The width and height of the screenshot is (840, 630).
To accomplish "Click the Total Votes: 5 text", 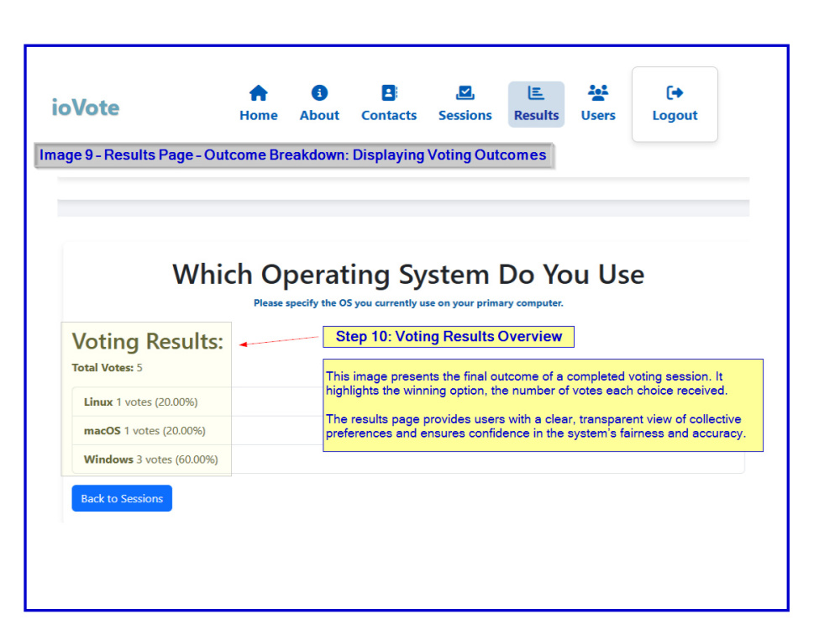I will 108,368.
